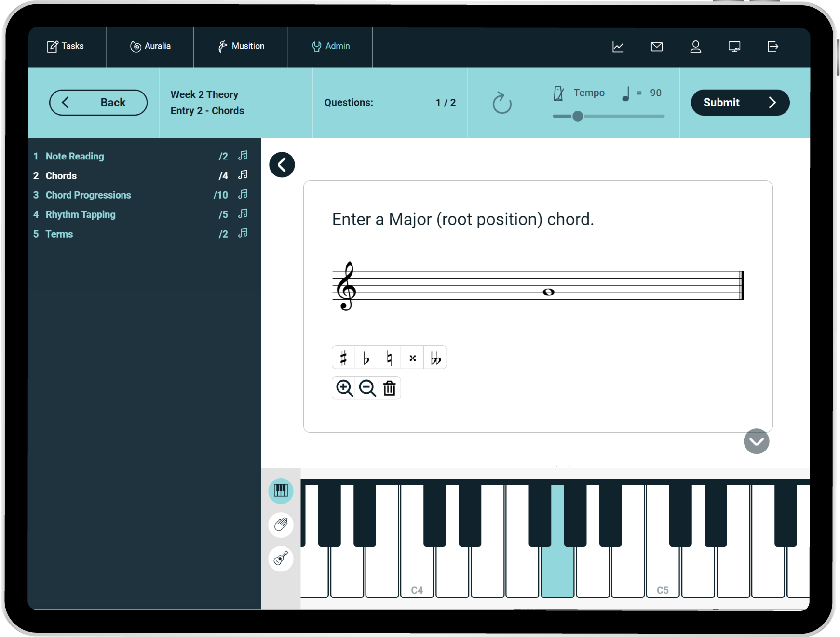The image size is (840, 637).
Task: Click the Back button
Action: 98,103
